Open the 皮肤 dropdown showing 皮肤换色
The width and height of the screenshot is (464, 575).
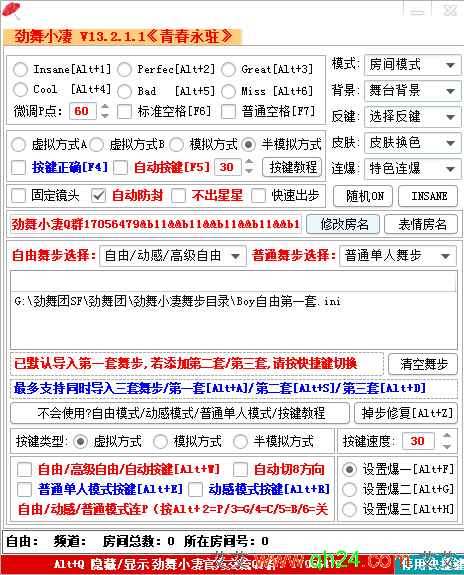[x=413, y=143]
